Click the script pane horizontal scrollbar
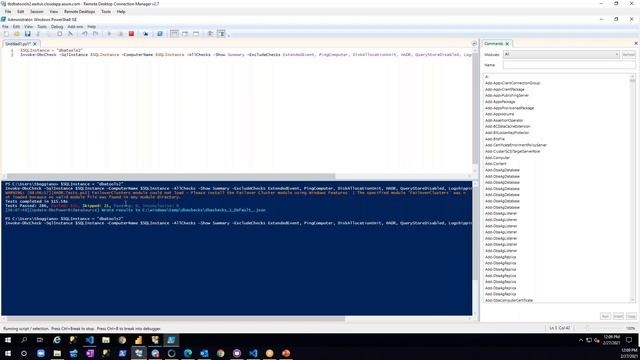640x360 pixels. pos(171,176)
